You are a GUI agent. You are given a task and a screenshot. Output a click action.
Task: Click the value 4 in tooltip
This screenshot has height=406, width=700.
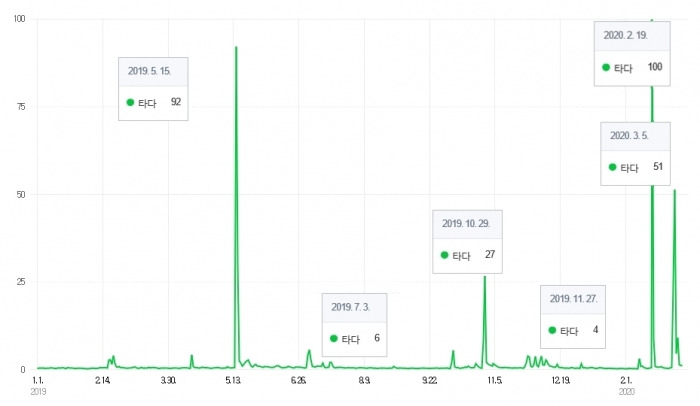click(596, 330)
